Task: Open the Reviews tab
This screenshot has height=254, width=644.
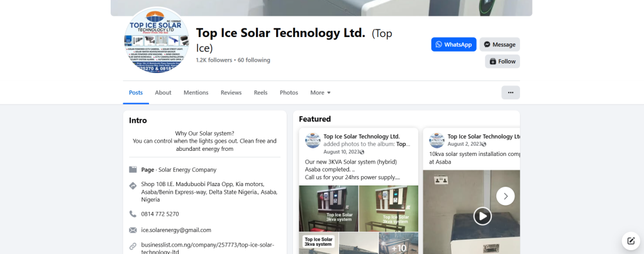Action: (231, 92)
